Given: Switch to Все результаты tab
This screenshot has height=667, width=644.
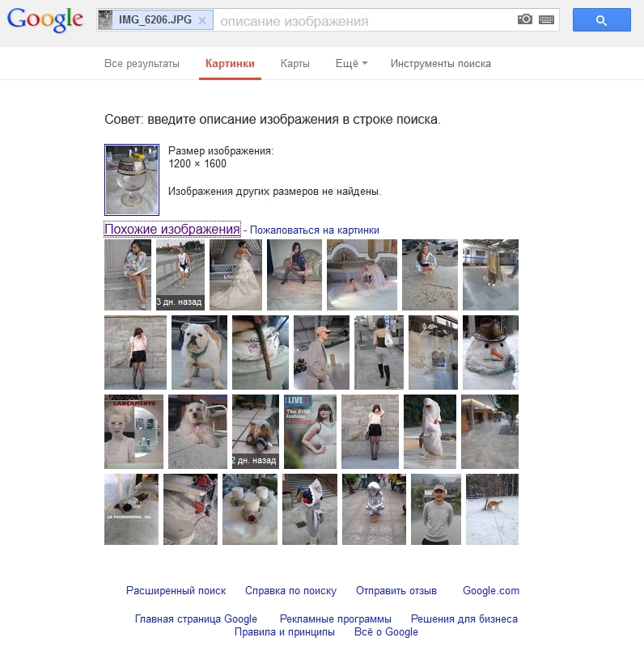Looking at the screenshot, I should tap(142, 64).
